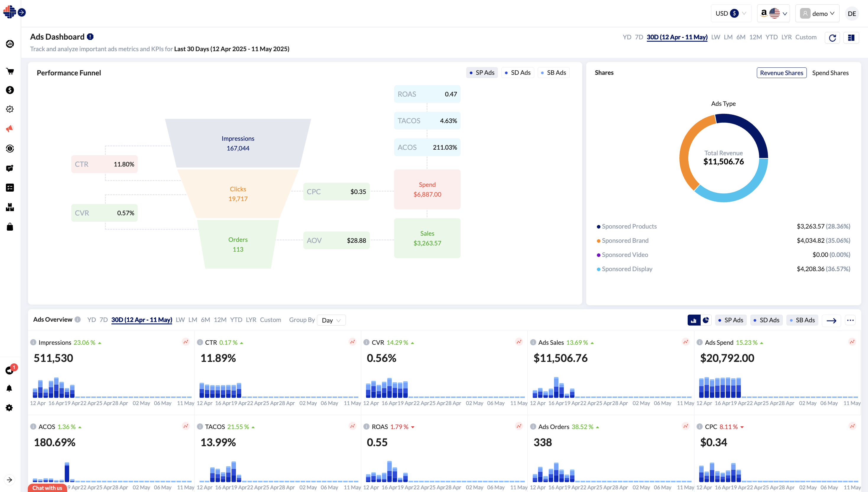Click the notification bell icon
868x492 pixels.
[x=9, y=388]
